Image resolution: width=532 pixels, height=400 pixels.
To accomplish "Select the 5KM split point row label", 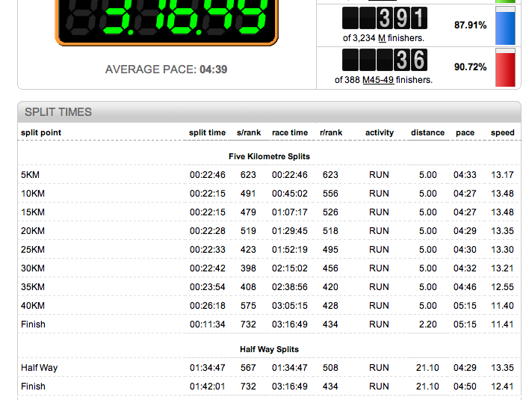I will [x=30, y=175].
